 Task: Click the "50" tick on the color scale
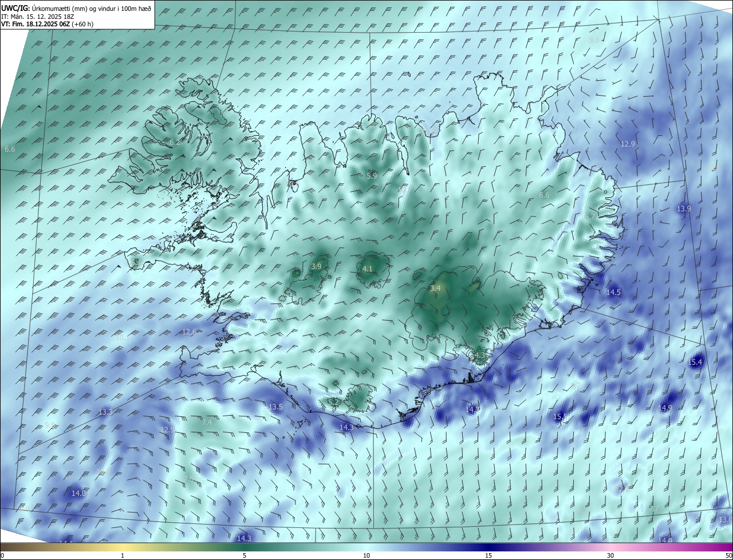(728, 556)
